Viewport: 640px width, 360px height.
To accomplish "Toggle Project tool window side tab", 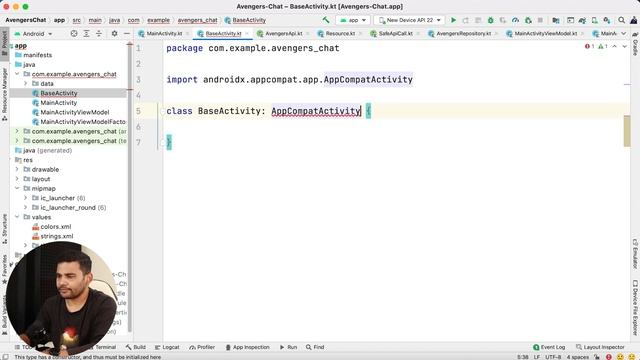I will (x=4, y=43).
